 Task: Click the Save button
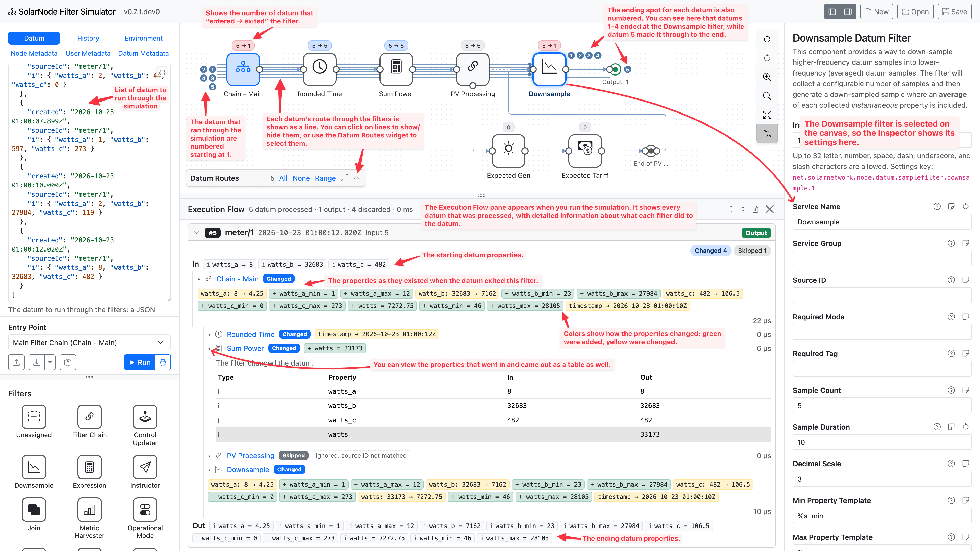click(x=954, y=12)
